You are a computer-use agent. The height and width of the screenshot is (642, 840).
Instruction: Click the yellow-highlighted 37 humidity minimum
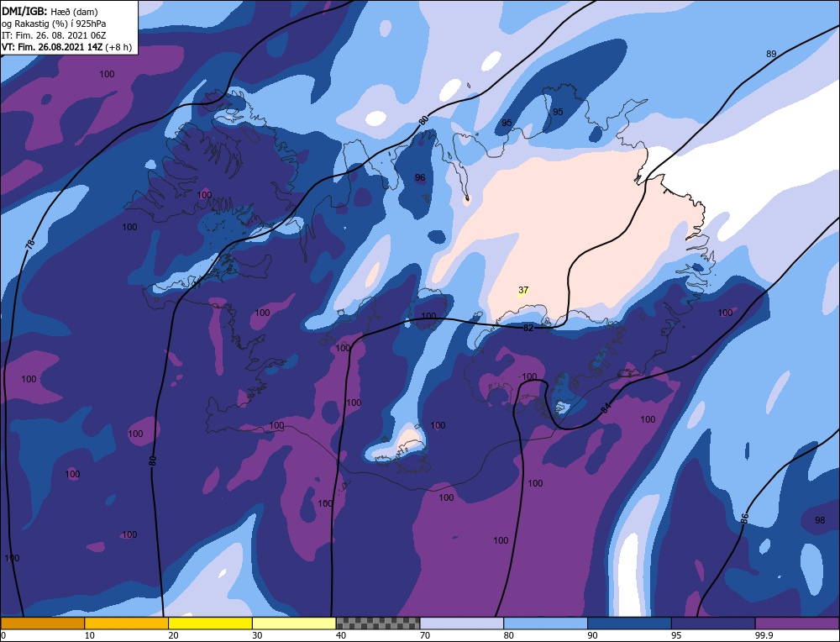coord(523,290)
